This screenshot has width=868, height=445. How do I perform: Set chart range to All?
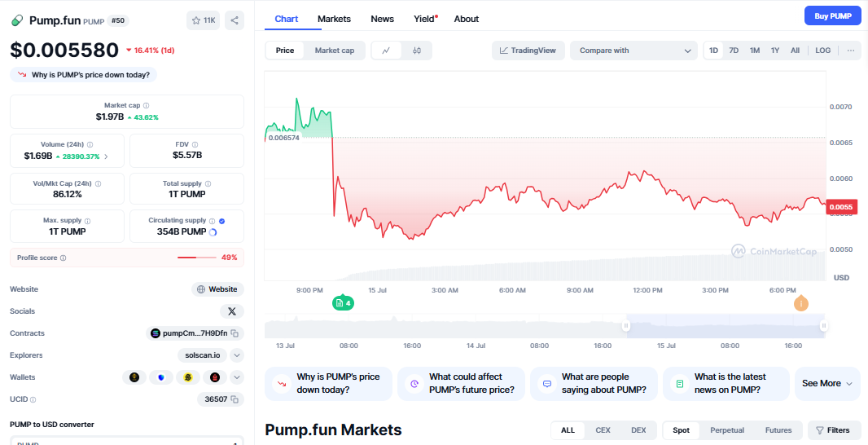[795, 51]
